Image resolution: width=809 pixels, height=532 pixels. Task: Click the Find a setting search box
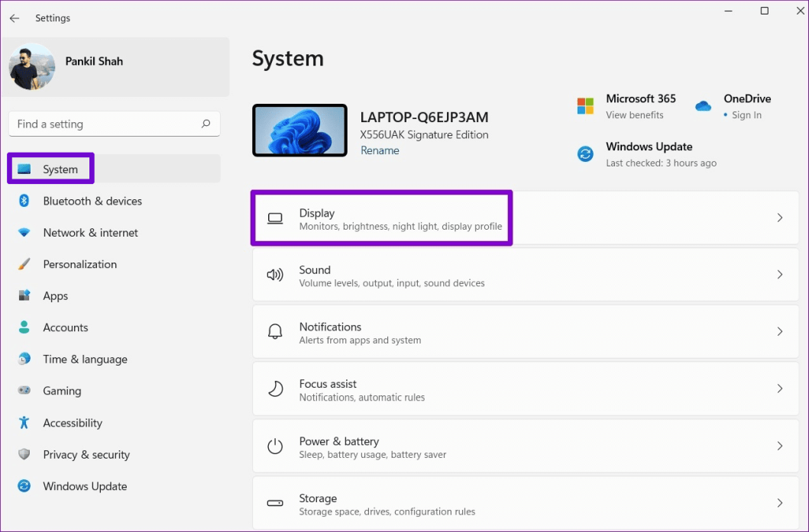click(114, 124)
